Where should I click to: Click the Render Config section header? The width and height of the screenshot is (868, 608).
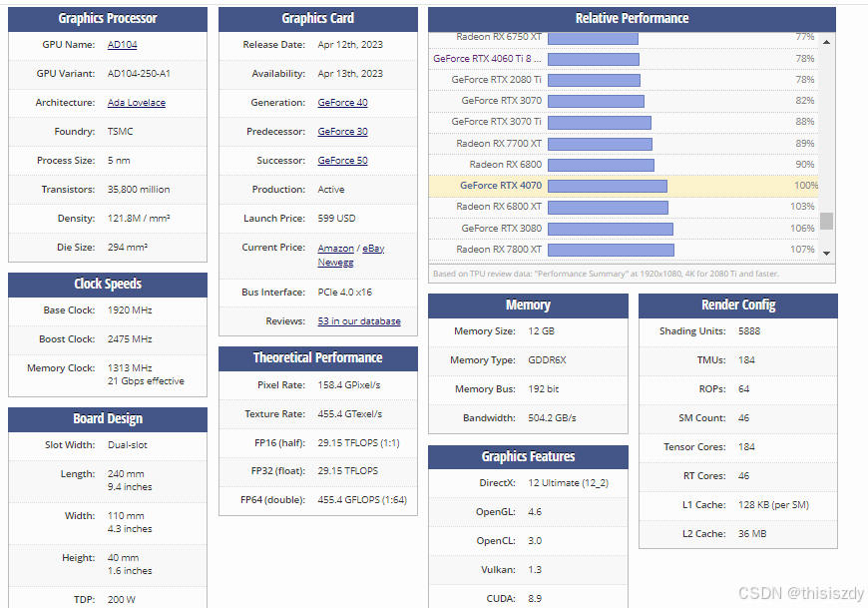[738, 305]
